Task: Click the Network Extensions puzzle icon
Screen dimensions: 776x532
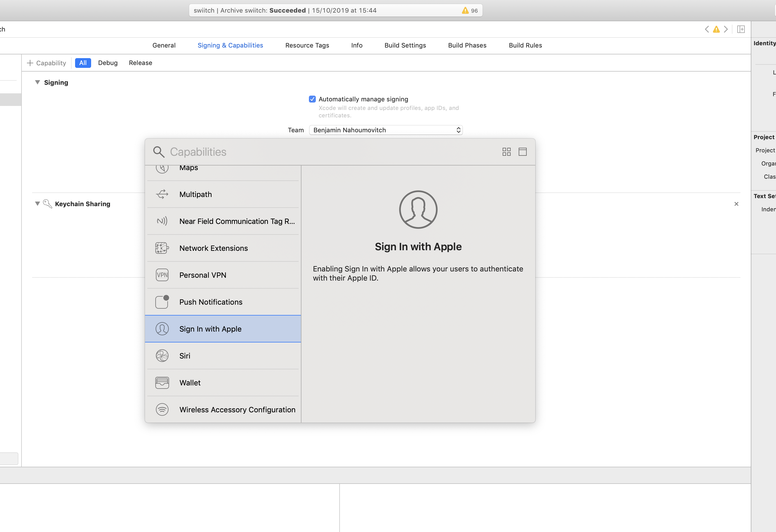Action: pos(162,248)
